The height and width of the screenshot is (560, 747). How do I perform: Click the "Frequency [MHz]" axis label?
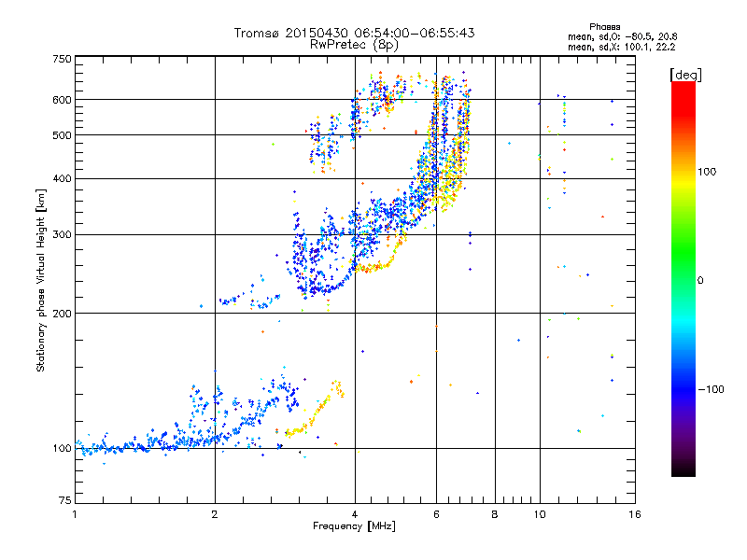[354, 526]
